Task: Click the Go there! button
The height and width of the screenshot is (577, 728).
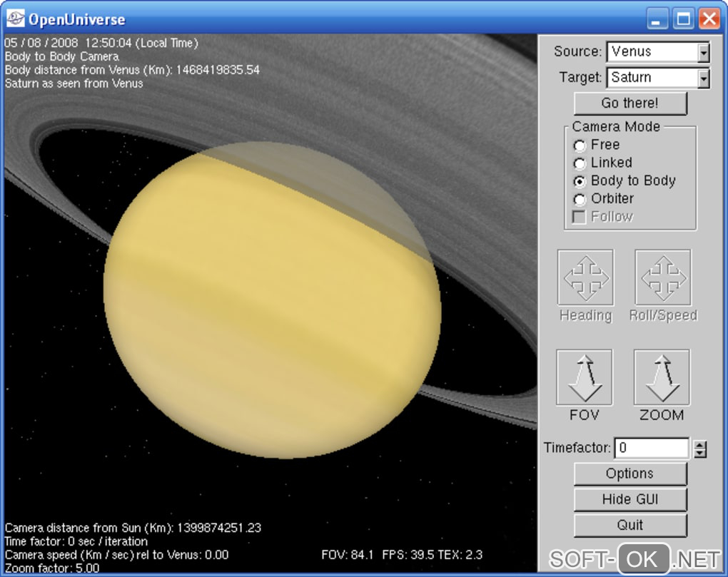Action: pyautogui.click(x=630, y=103)
